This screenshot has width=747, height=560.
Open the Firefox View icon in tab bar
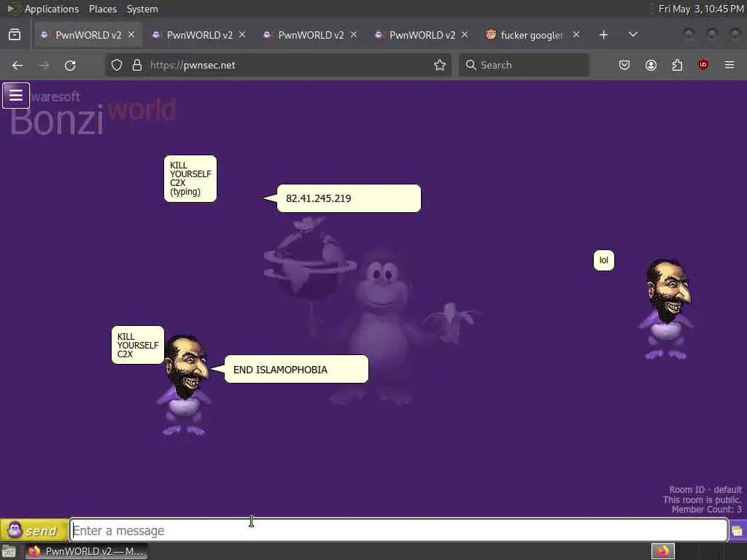click(x=15, y=35)
